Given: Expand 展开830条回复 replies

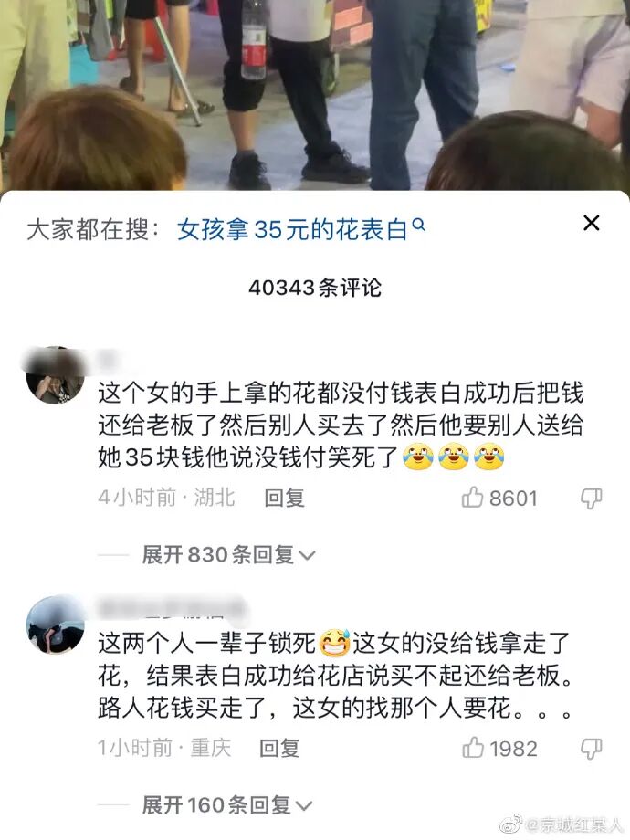Looking at the screenshot, I should pos(228,555).
